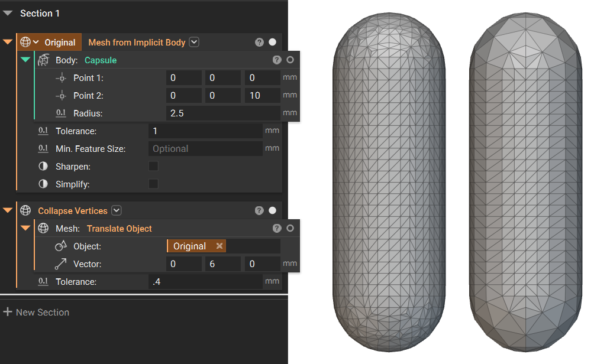Select the Translate Object link
The height and width of the screenshot is (364, 594).
(x=120, y=229)
